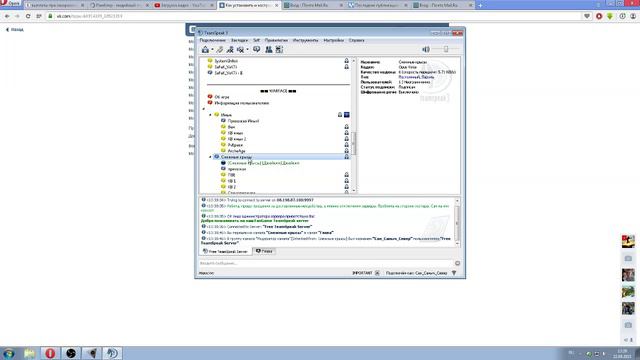This screenshot has width=640, height=360.
Task: Open the contacts toolbar icon
Action: tap(269, 49)
